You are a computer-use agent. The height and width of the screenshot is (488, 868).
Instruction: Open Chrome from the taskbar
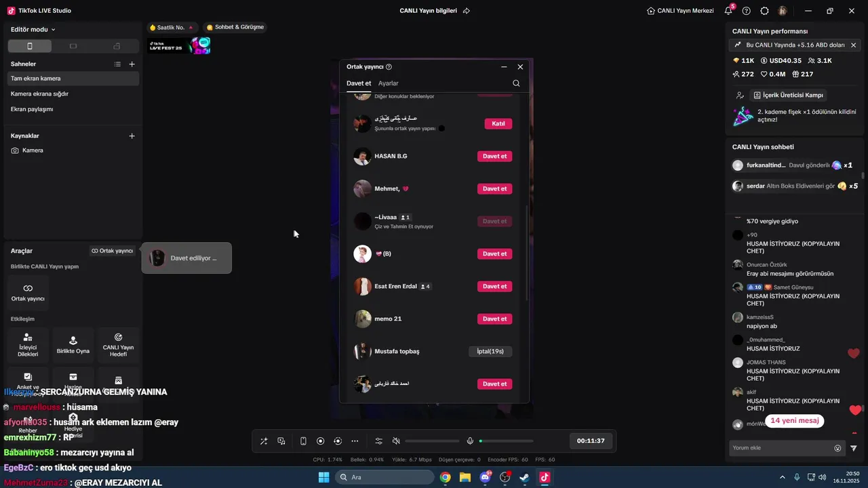tap(446, 477)
